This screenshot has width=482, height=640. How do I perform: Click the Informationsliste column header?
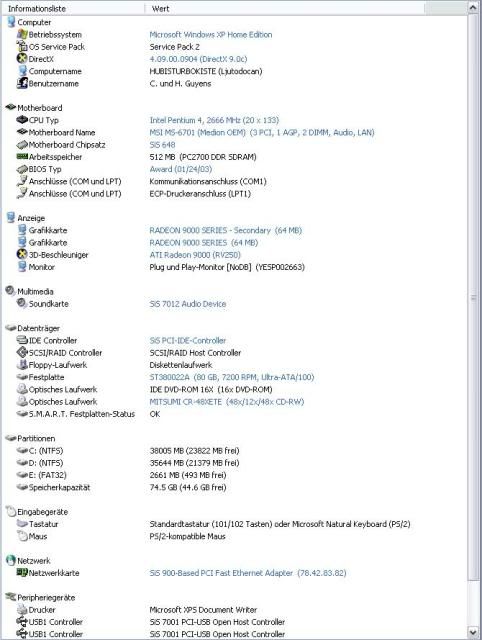pyautogui.click(x=73, y=8)
